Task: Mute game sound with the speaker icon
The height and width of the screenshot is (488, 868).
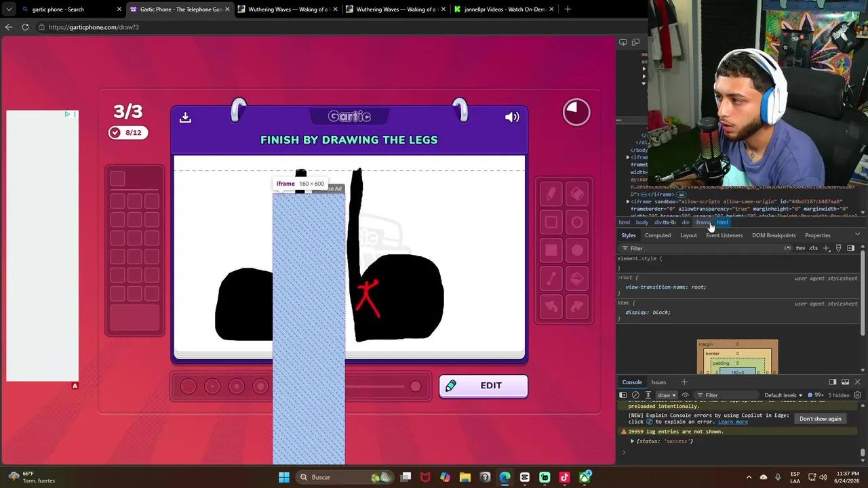Action: point(512,117)
